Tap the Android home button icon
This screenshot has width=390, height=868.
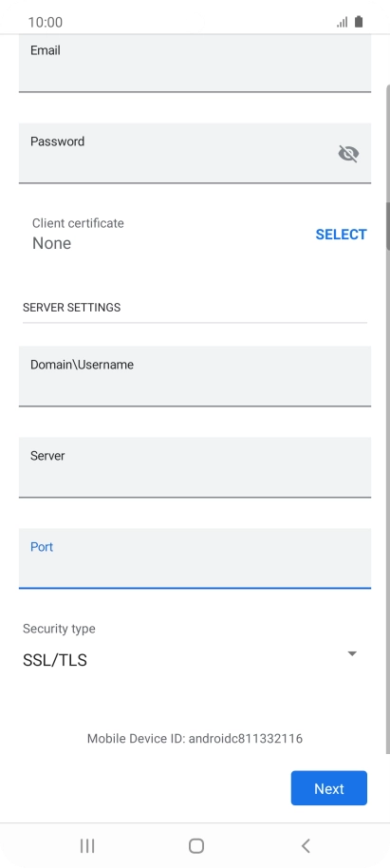195,845
